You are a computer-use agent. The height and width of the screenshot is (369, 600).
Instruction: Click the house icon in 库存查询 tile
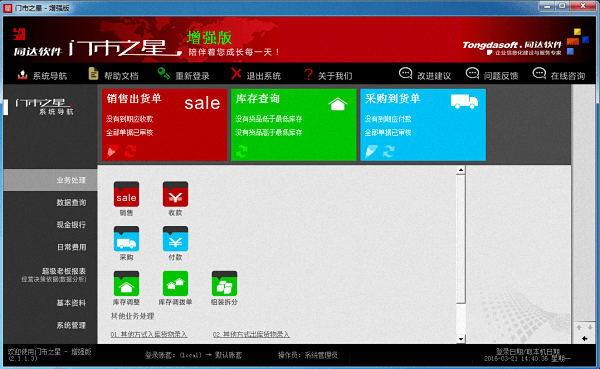[x=338, y=103]
